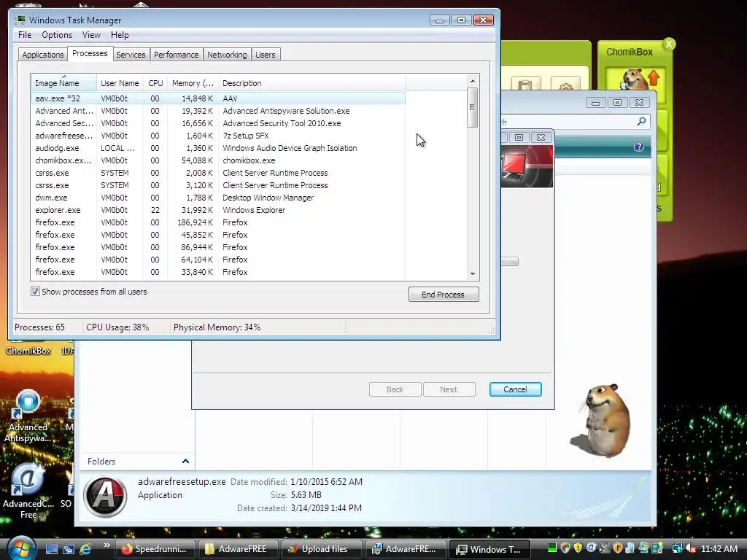Open AdwareFREE folder taskbar button

238,549
